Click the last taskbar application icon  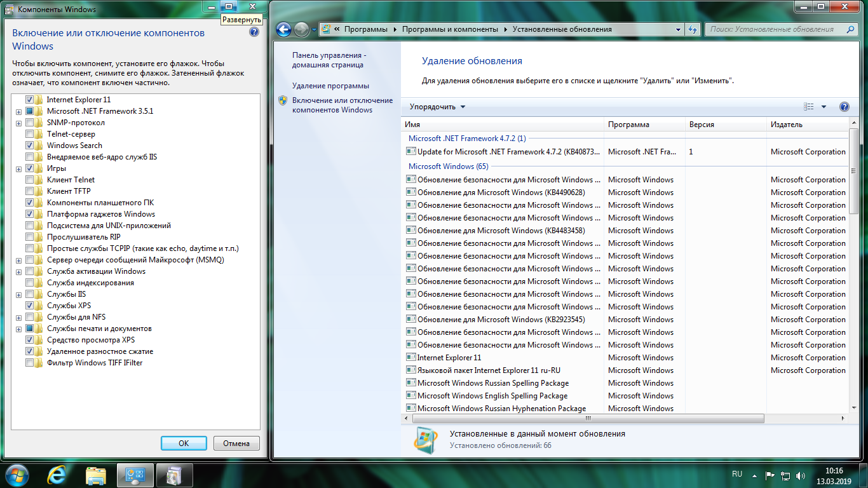point(174,475)
